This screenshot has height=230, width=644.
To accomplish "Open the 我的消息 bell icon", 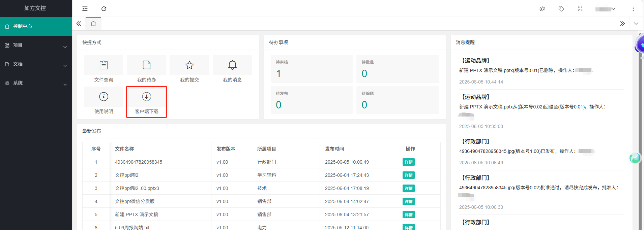I will click(x=232, y=65).
